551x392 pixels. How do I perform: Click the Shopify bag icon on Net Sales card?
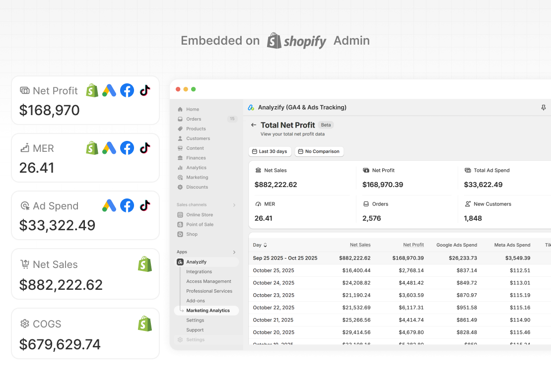145,264
